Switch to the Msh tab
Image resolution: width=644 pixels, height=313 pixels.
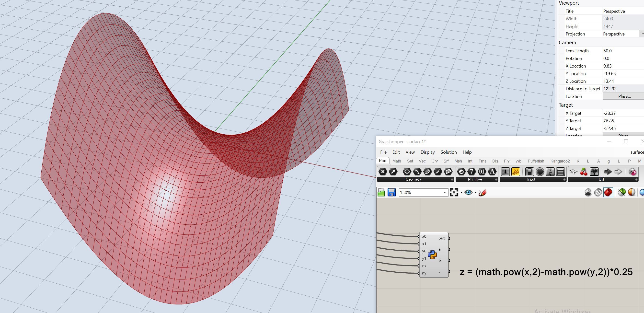[458, 161]
